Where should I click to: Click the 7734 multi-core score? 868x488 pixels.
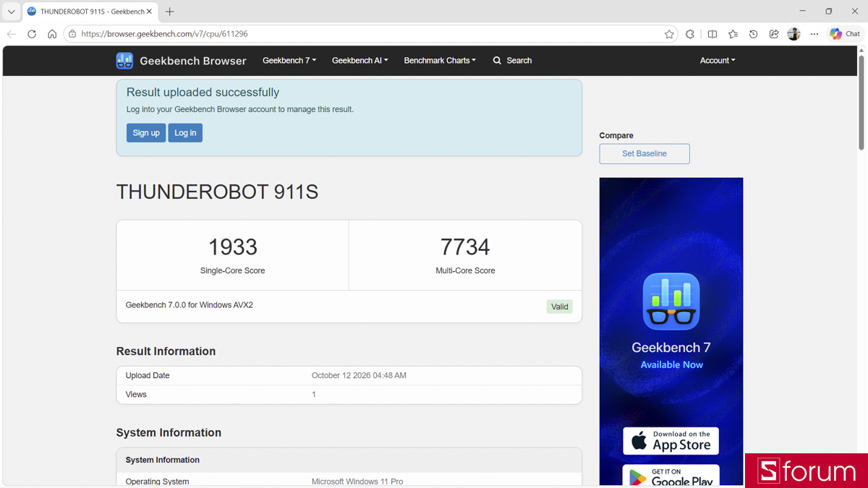[465, 247]
